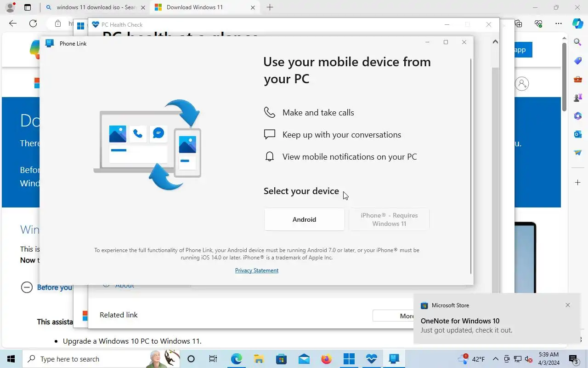588x368 pixels.
Task: Open Edge Collections toolbar icon
Action: [518, 23]
